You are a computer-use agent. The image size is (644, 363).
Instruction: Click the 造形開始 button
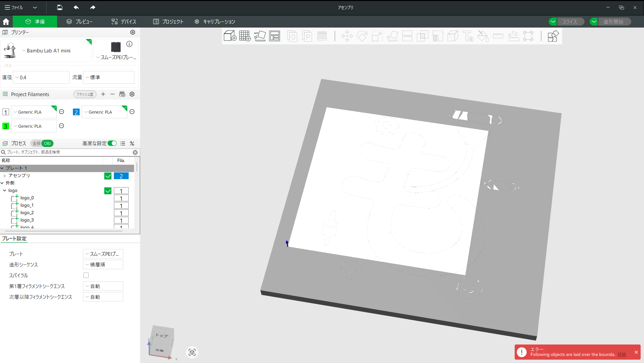(x=614, y=22)
